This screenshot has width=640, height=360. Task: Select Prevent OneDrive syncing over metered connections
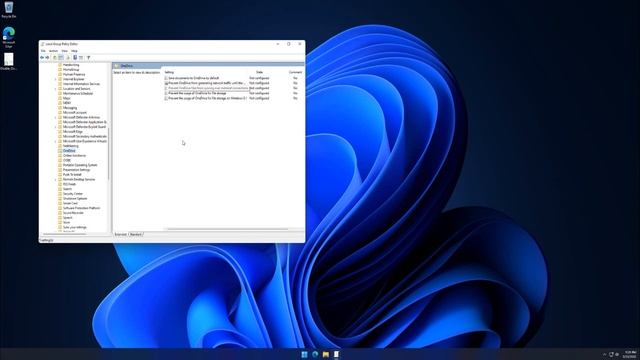click(208, 88)
